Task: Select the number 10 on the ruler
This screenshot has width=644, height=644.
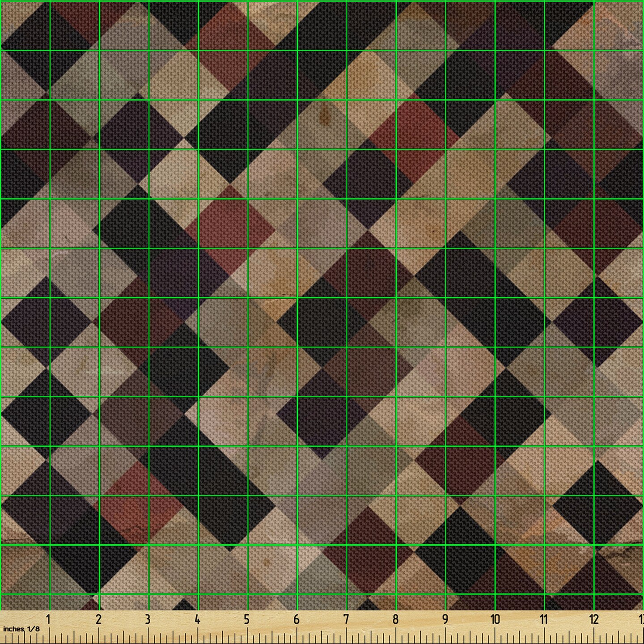Action: (495, 619)
